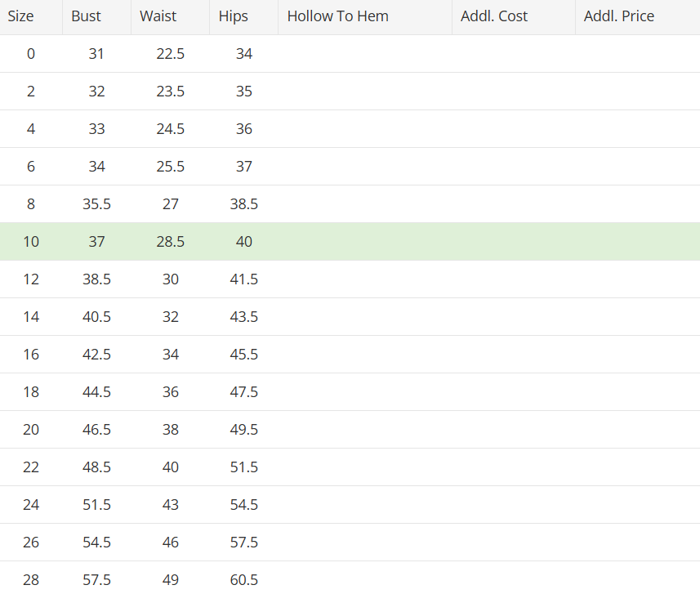Click the Addl. Price column header
The image size is (700, 594).
coord(637,16)
